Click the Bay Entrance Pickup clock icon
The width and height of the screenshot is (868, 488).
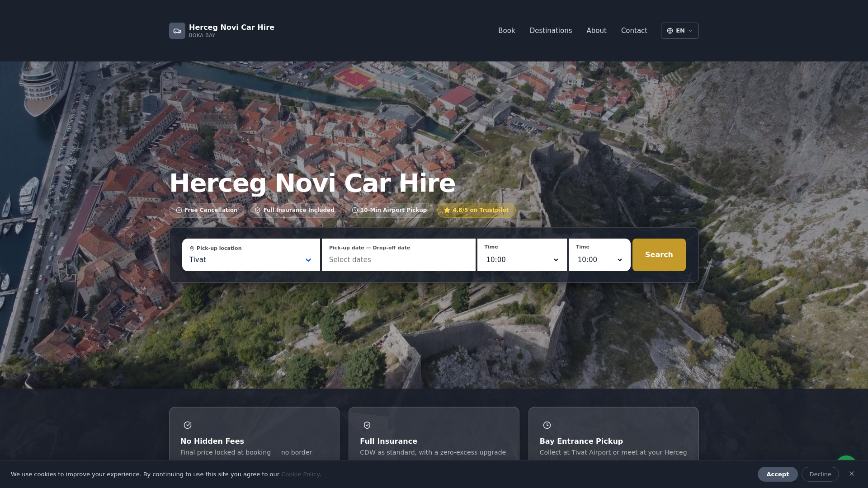[x=547, y=425]
